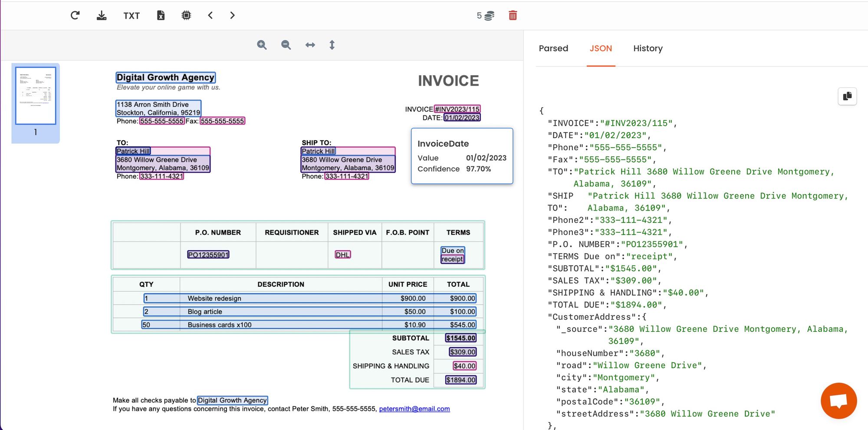Delete document with red trash icon
868x430 pixels.
point(513,16)
